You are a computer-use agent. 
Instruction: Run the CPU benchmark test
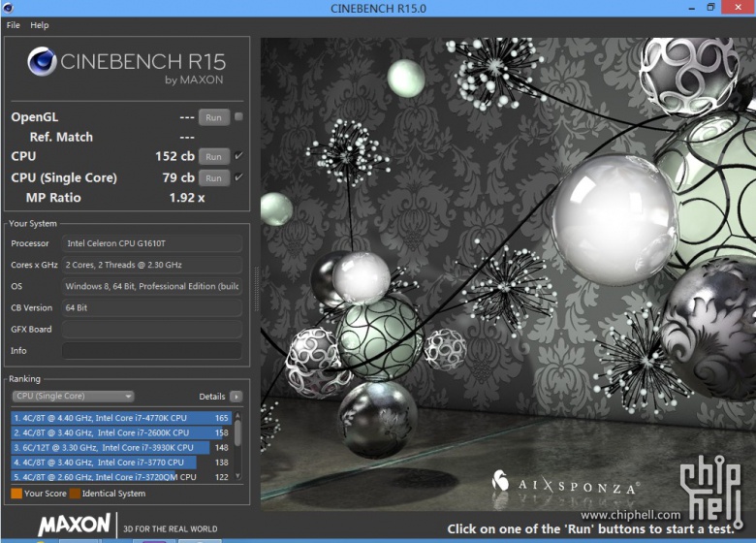pos(213,157)
